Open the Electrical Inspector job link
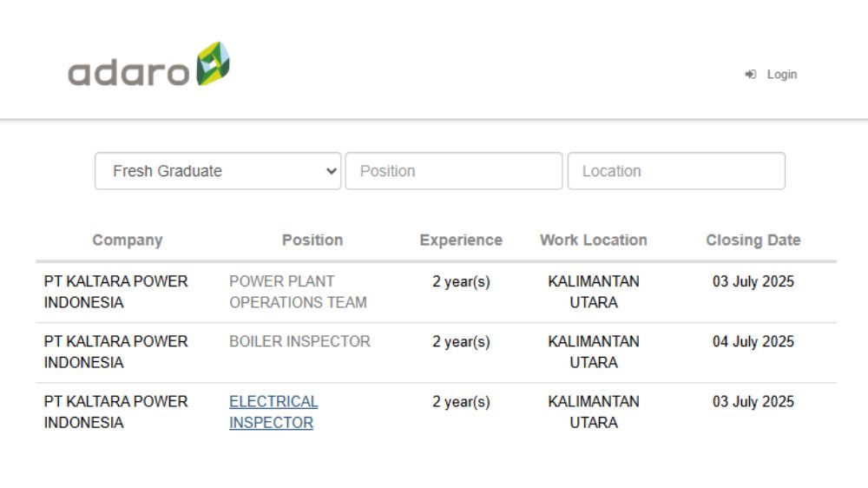The height and width of the screenshot is (488, 868). tap(273, 412)
